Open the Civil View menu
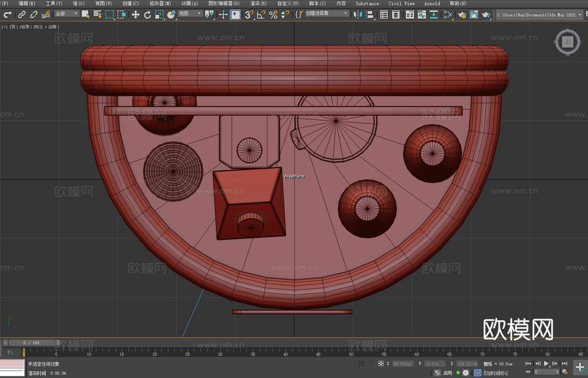 tap(401, 3)
